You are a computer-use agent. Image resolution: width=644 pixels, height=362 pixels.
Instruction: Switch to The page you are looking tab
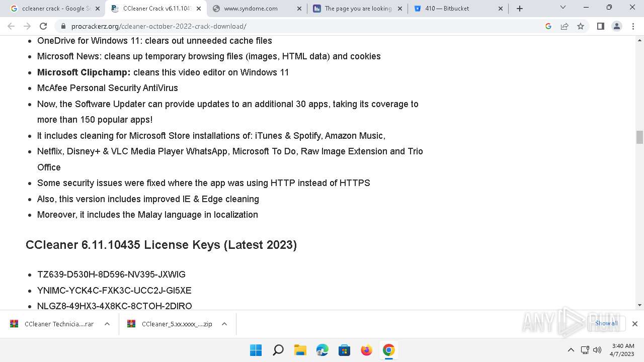pos(358,9)
